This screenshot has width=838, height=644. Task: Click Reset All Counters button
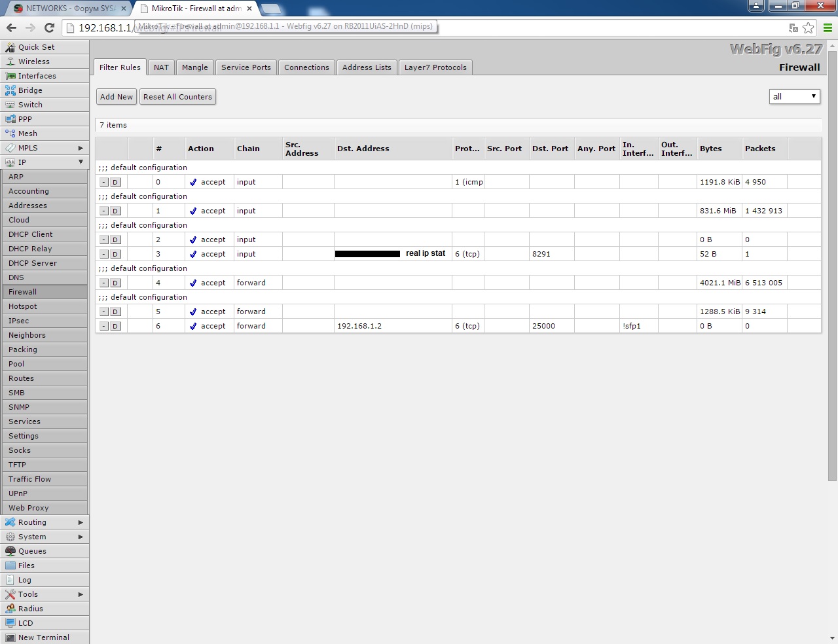click(177, 97)
